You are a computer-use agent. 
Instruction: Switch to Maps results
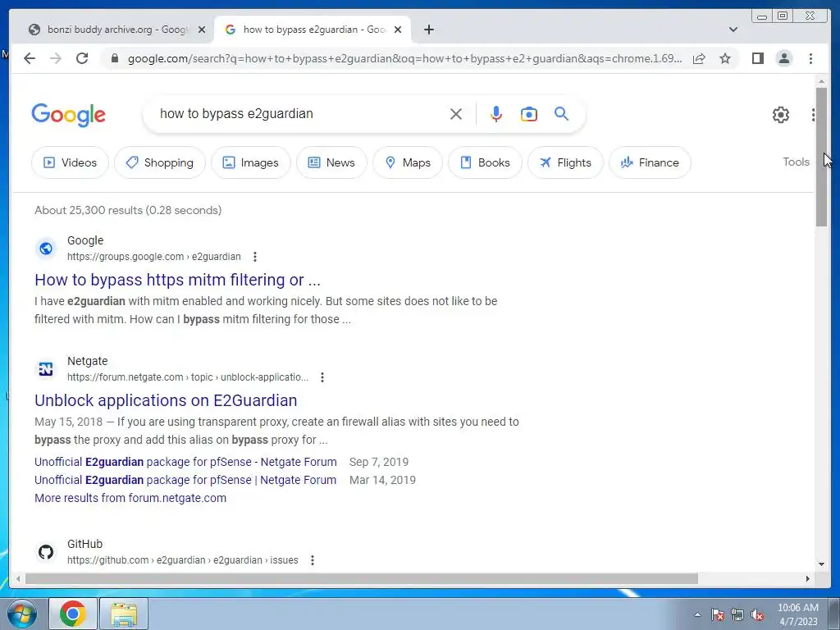[408, 162]
